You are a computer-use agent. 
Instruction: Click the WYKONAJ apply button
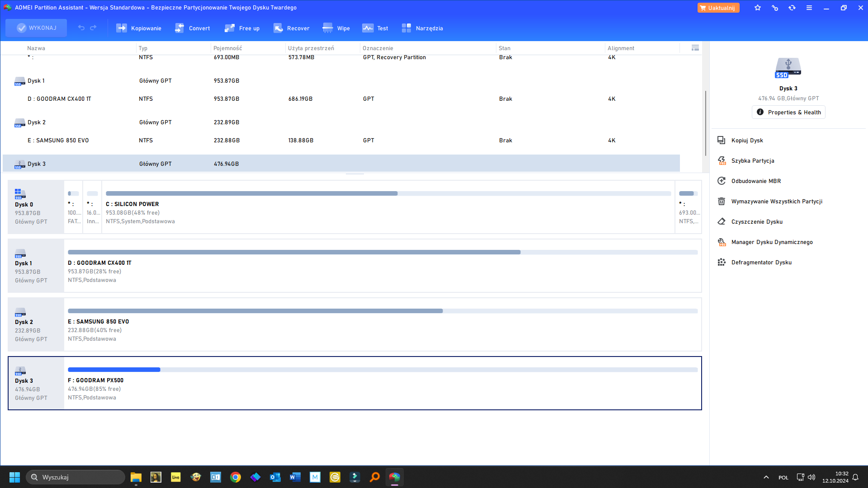tap(36, 28)
